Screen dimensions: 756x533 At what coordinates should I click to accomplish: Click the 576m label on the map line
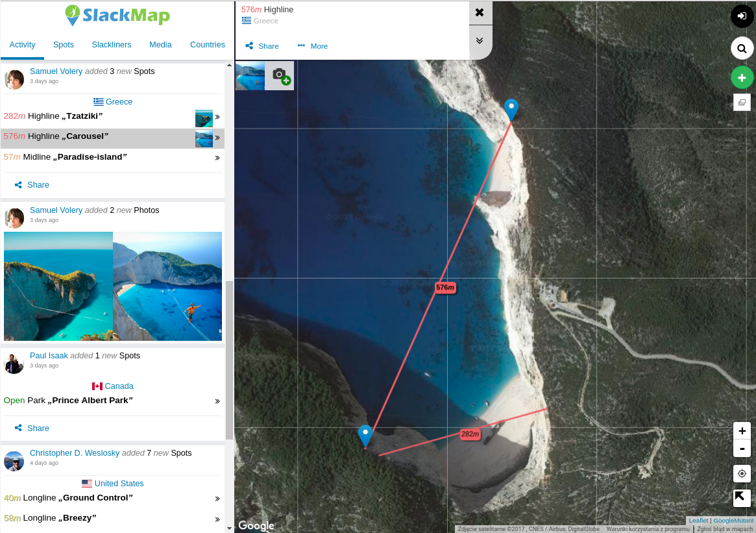[x=445, y=288]
